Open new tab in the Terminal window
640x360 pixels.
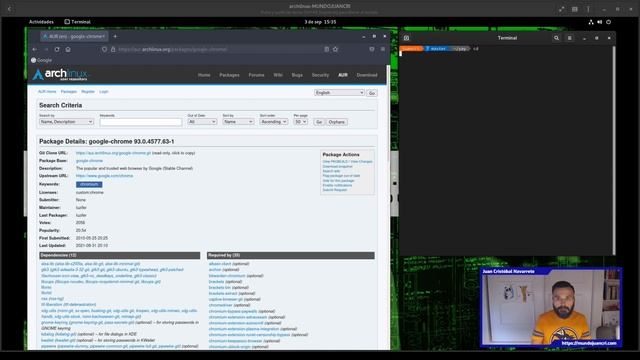click(407, 38)
